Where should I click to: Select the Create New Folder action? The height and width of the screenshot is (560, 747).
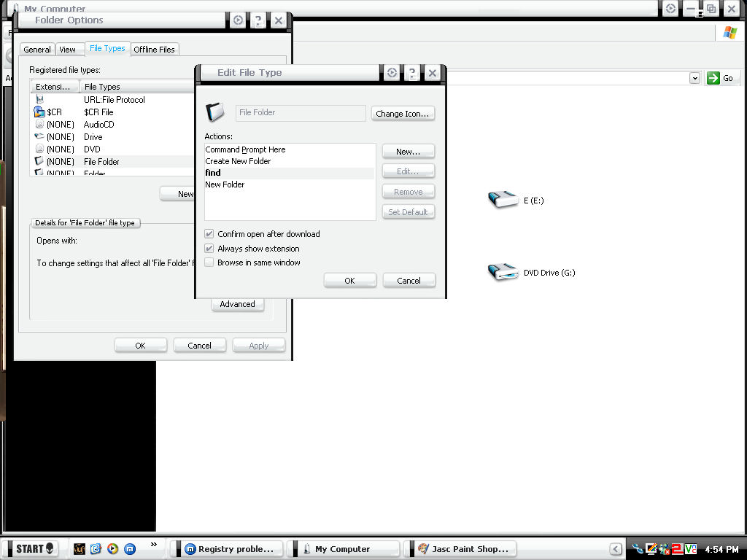point(289,161)
